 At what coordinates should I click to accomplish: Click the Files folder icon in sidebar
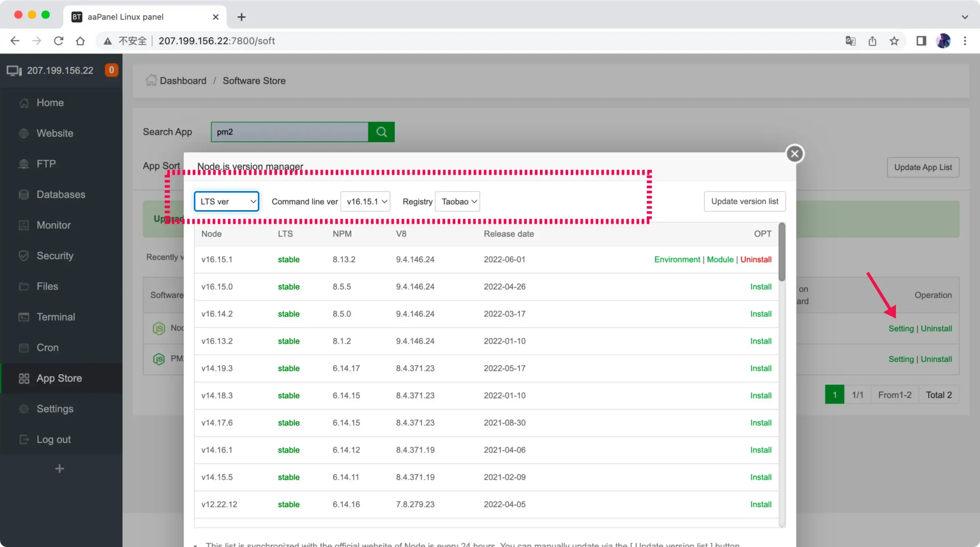click(x=24, y=286)
